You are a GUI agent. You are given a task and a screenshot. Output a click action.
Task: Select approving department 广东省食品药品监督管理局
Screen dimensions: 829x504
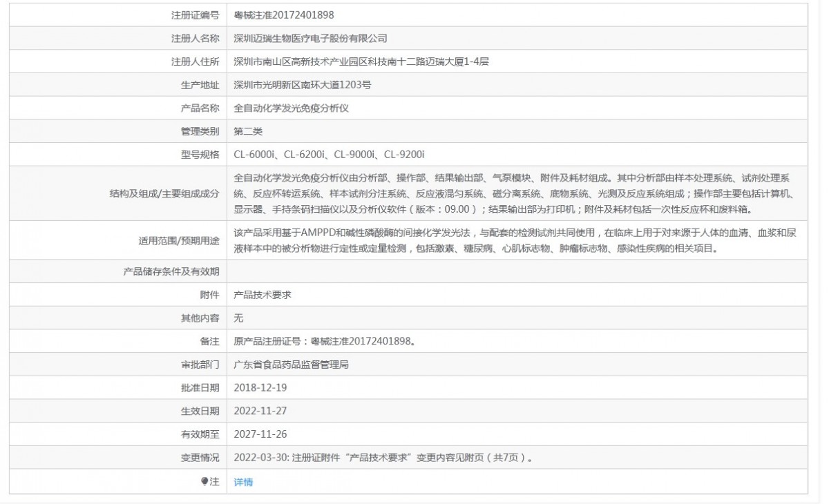coord(291,365)
